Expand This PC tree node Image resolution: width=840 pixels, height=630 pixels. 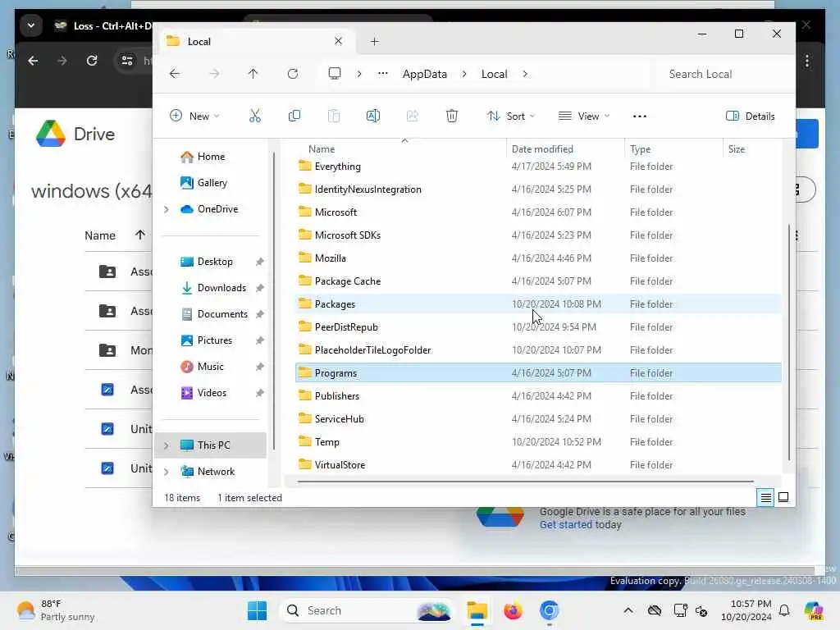(x=166, y=445)
